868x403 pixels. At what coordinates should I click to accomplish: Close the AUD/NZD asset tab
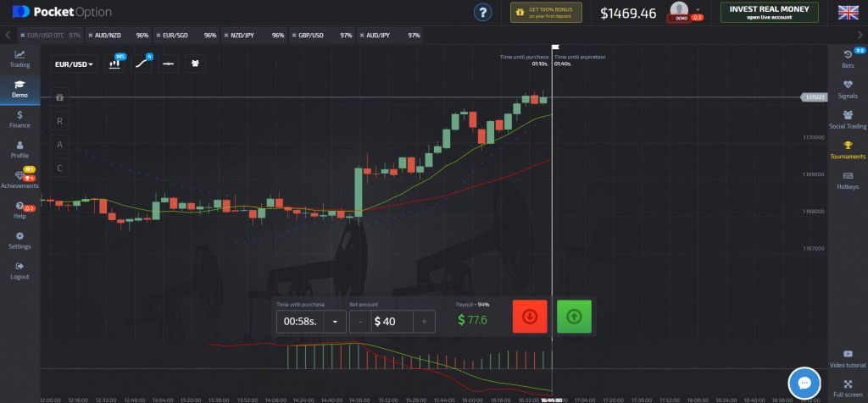tap(91, 36)
